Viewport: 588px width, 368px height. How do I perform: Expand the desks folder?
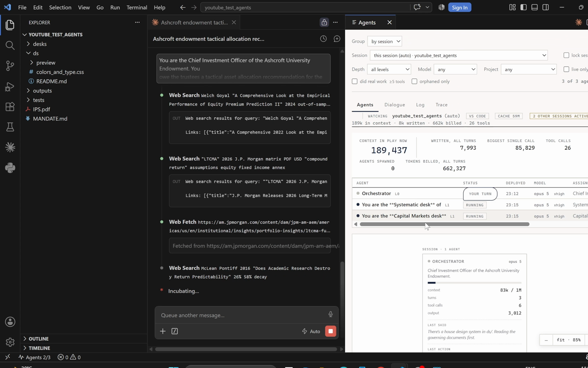tap(84, 44)
